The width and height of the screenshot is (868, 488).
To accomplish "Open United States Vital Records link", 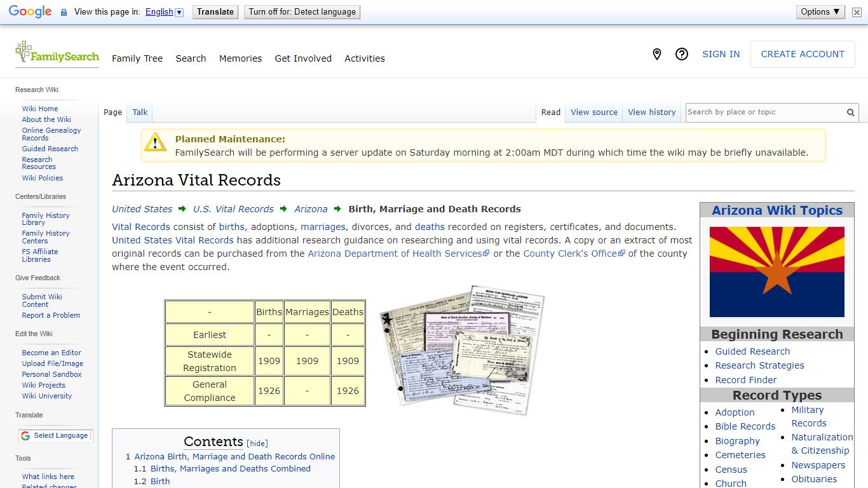I will [x=173, y=240].
